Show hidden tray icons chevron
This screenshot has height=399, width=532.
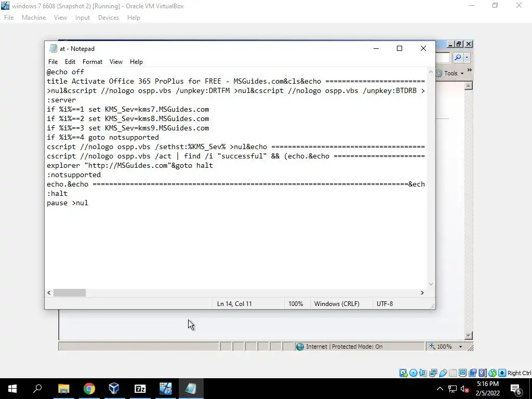pos(440,389)
